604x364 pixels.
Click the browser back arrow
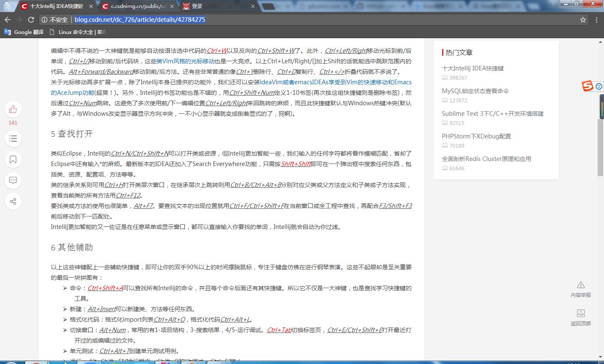pyautogui.click(x=7, y=20)
